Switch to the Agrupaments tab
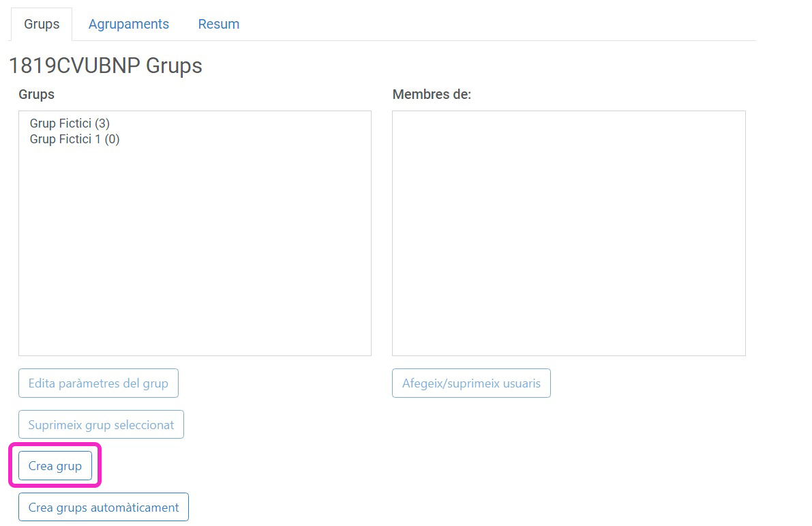 128,24
